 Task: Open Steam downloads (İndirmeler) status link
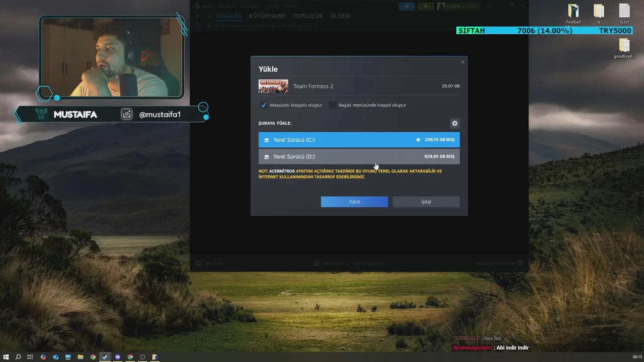349,263
